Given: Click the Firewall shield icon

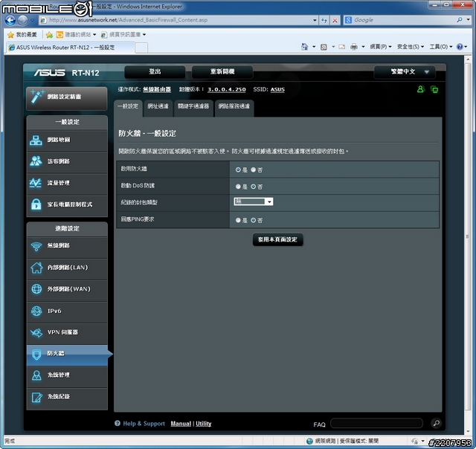Looking at the screenshot, I should coord(36,354).
